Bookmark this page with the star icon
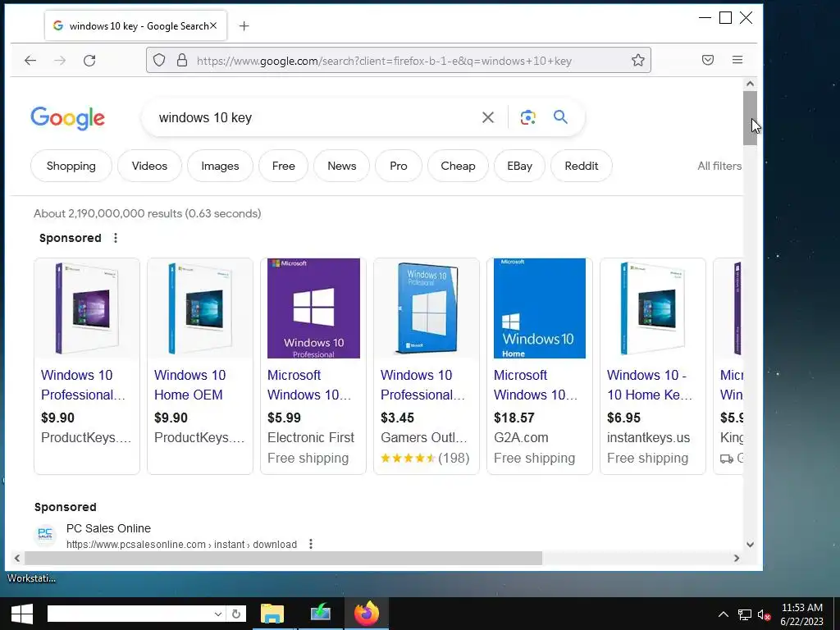840x630 pixels. tap(637, 60)
